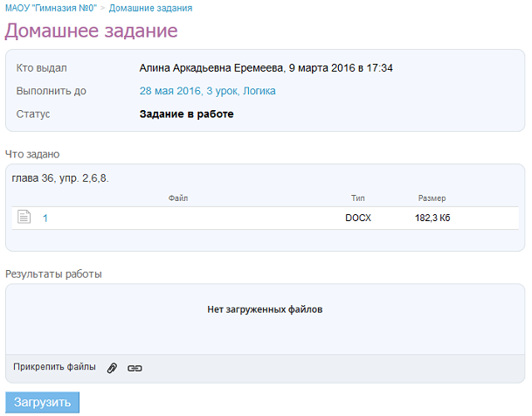Click the task text глава 36, упр. 2,6,8
This screenshot has width=532, height=416.
click(60, 179)
